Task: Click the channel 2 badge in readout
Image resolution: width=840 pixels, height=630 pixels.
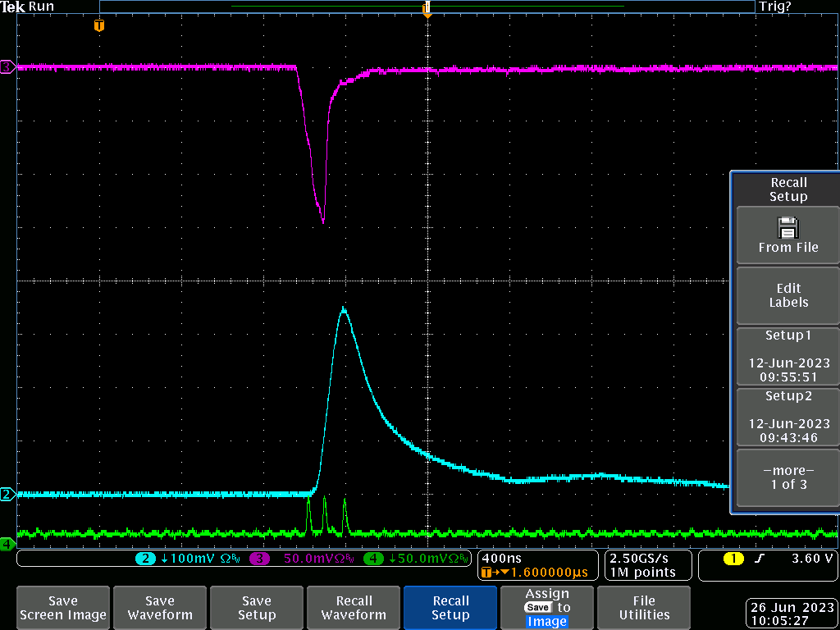Action: click(146, 559)
